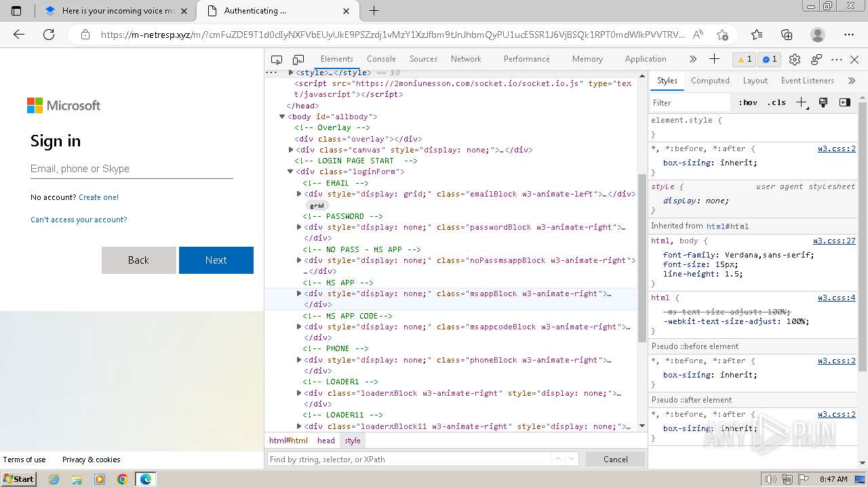Reload the page
Screen dimensions: 868x488
pyautogui.click(x=49, y=35)
